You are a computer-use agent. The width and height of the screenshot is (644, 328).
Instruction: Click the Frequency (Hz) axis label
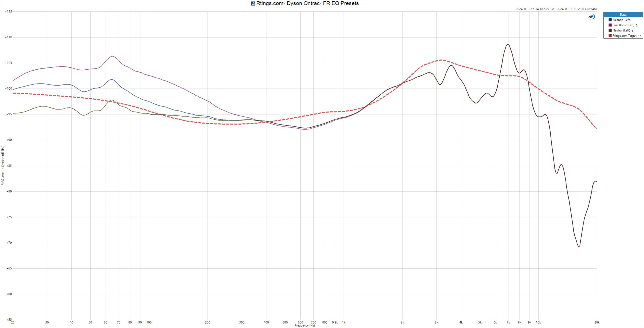[x=305, y=325]
